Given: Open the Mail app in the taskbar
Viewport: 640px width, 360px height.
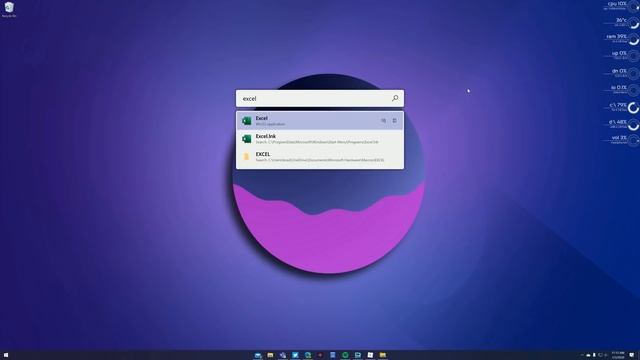Looking at the screenshot, I should click(258, 355).
